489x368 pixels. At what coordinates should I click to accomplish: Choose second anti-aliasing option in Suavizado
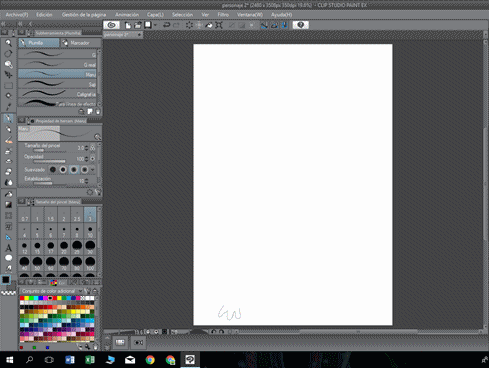coord(63,170)
